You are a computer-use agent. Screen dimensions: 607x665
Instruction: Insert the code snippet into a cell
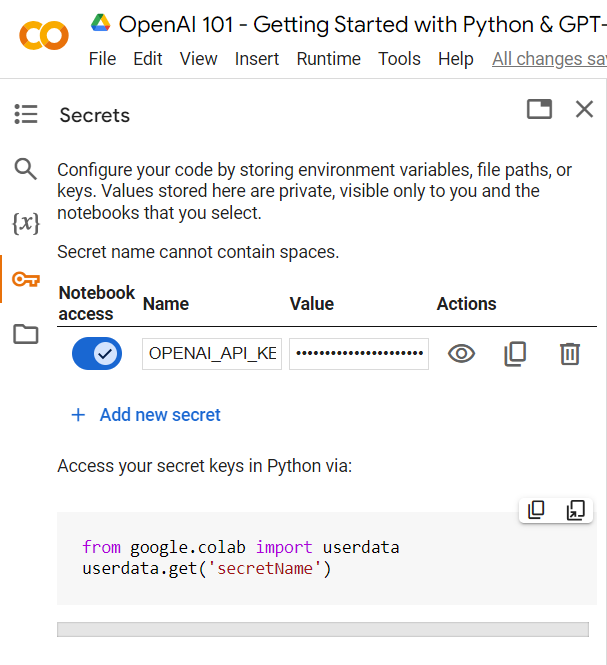point(576,510)
